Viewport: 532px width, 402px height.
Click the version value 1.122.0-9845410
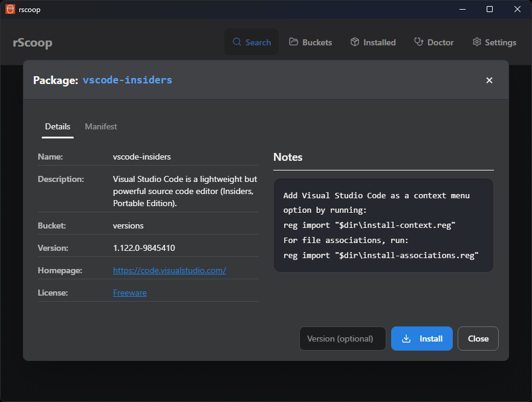click(144, 248)
